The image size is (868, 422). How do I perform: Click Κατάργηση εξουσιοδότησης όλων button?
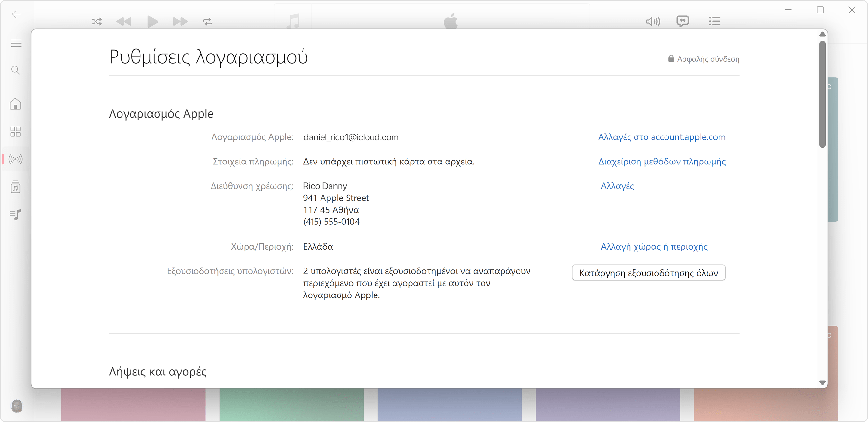(649, 273)
